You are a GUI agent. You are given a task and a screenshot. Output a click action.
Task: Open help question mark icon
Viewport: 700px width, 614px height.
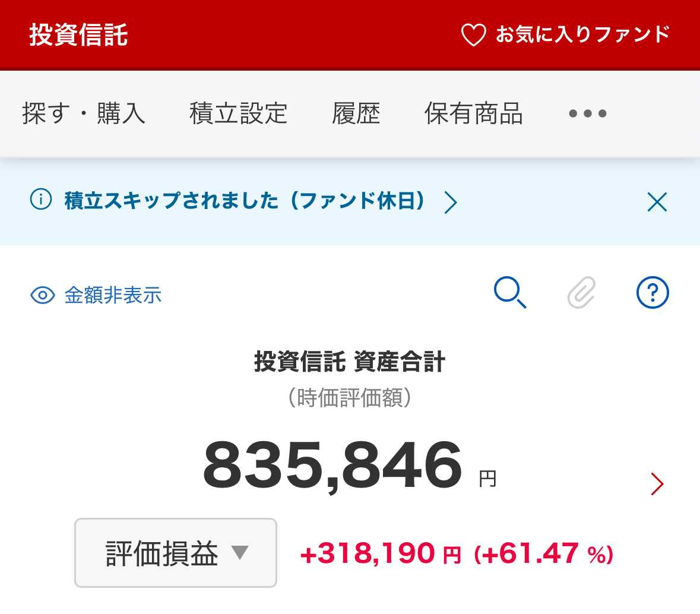point(653,293)
